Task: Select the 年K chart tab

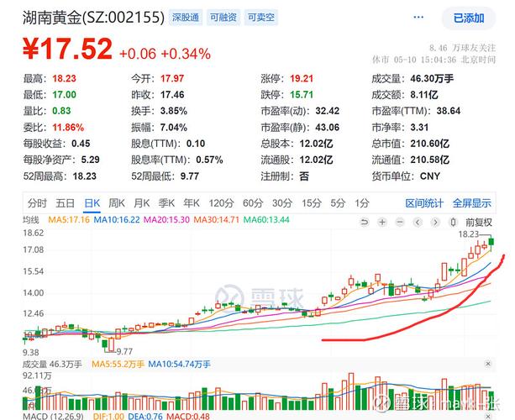Action: click(192, 203)
